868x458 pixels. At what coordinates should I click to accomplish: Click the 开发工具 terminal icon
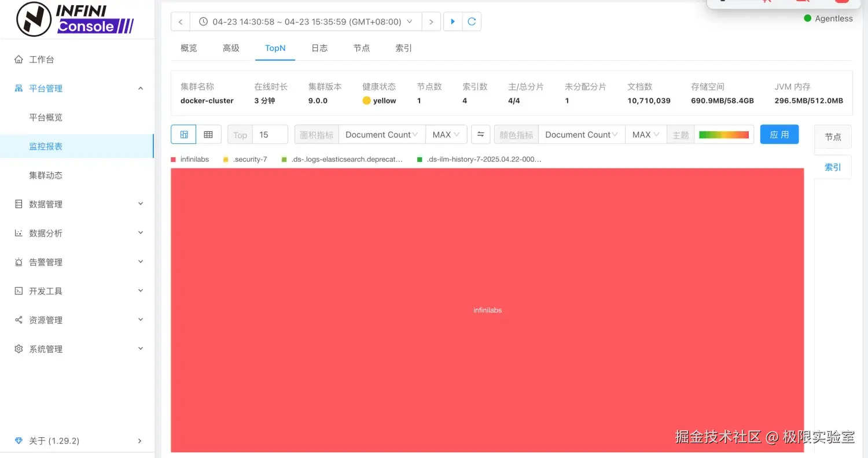[x=19, y=291]
